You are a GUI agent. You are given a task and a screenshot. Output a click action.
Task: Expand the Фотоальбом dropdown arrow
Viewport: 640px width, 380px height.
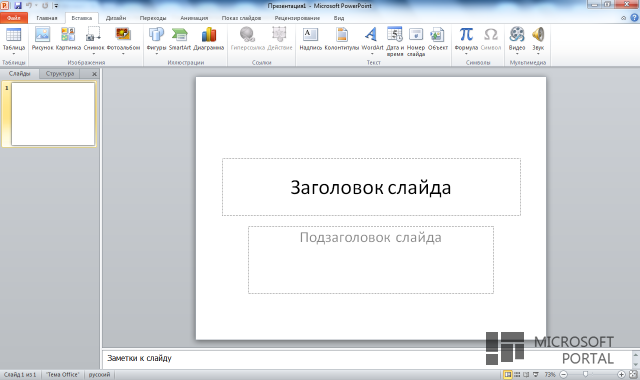click(x=123, y=54)
